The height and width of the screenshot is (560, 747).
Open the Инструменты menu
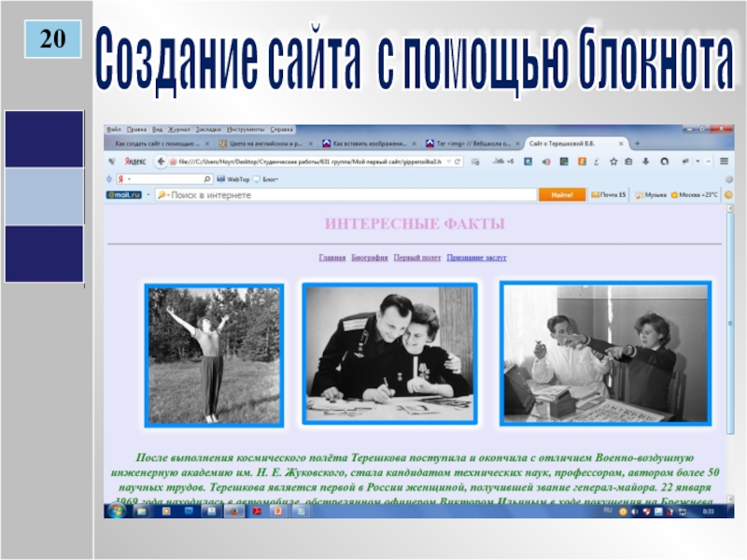246,129
